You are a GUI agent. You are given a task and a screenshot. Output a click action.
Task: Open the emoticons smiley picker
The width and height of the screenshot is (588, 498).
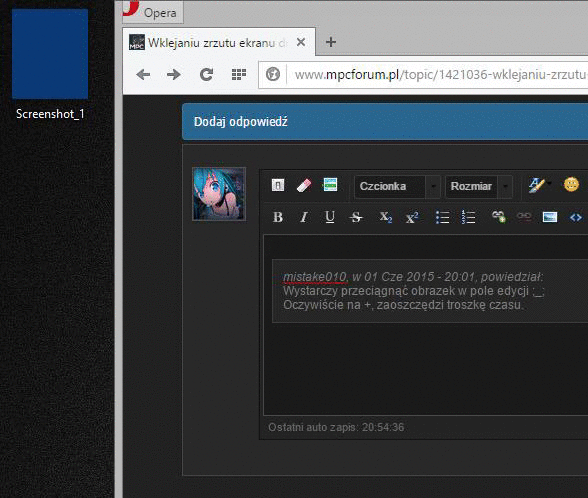(x=571, y=185)
